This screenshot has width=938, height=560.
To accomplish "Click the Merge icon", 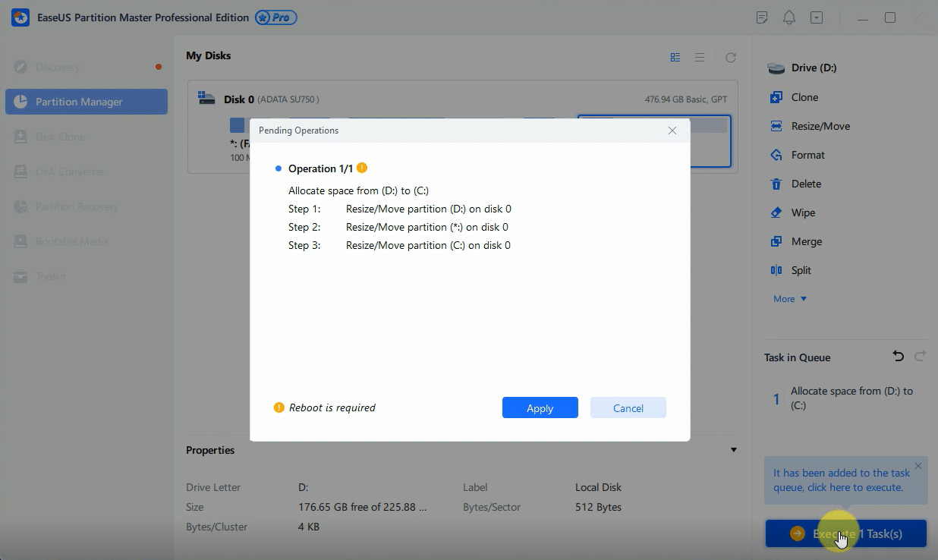I will (x=776, y=241).
